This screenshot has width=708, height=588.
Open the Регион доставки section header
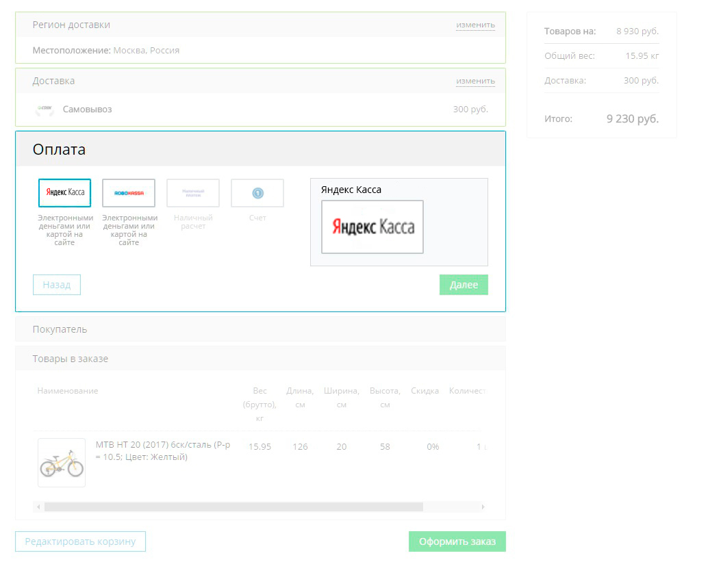pos(260,25)
